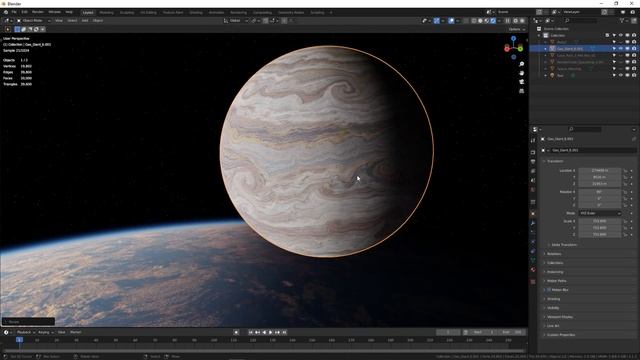This screenshot has width=640, height=360.
Task: Open the View Layer properties tab icon
Action: tap(533, 171)
